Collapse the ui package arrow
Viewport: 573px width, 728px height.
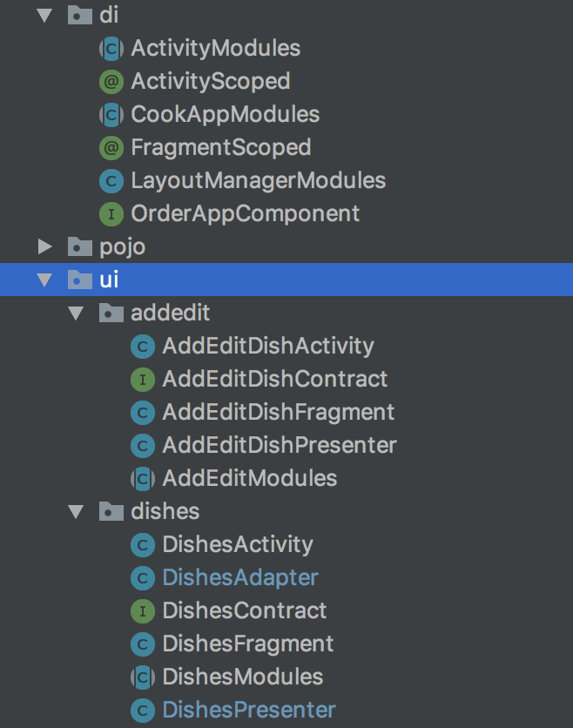pyautogui.click(x=45, y=280)
